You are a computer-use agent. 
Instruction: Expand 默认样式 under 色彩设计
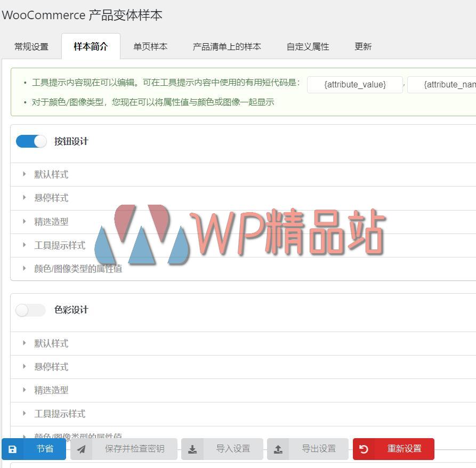[x=23, y=343]
